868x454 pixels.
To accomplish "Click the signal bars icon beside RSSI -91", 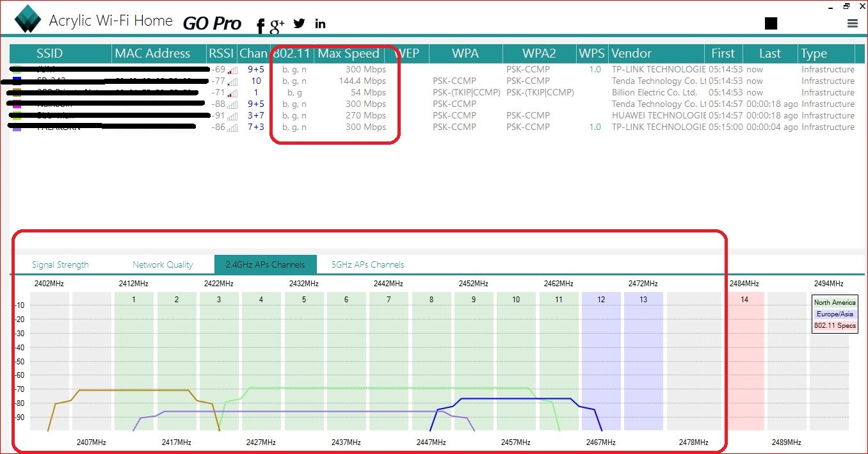I will coord(233,116).
